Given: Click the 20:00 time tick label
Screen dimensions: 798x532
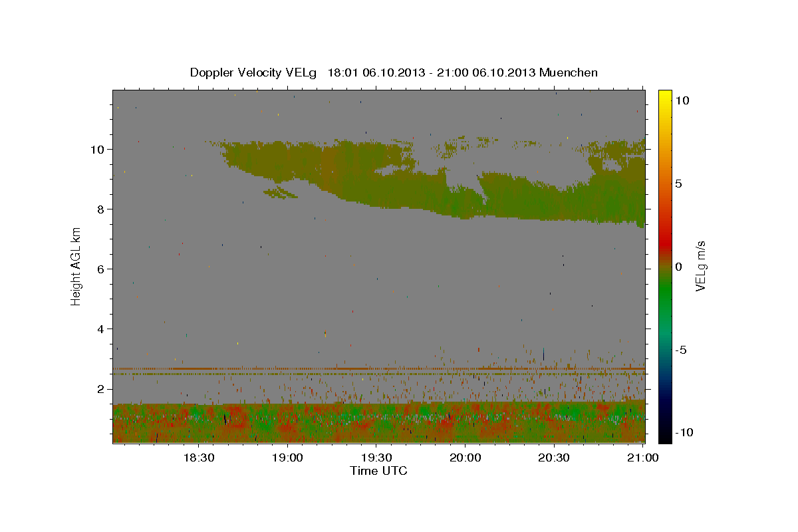Looking at the screenshot, I should pyautogui.click(x=465, y=458).
